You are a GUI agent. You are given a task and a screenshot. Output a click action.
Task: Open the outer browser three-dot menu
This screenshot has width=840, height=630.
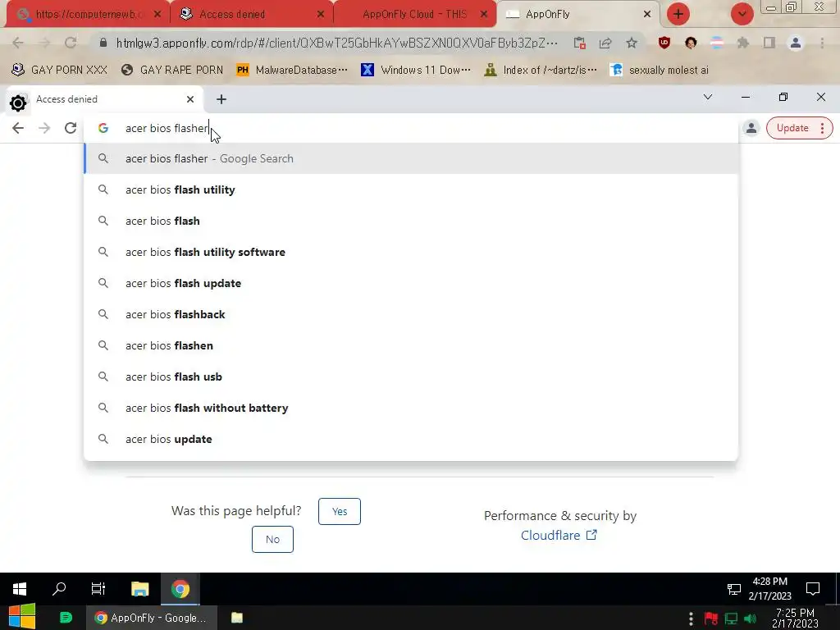pyautogui.click(x=822, y=43)
